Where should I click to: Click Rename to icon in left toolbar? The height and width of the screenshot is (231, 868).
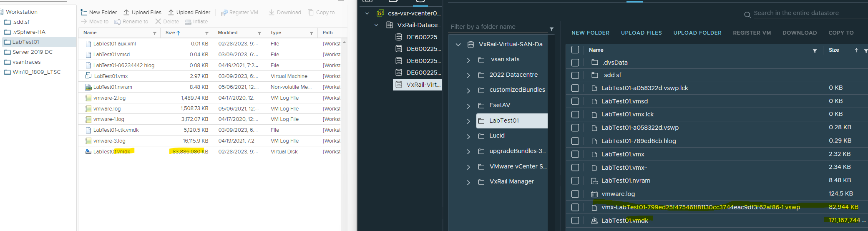(x=117, y=22)
